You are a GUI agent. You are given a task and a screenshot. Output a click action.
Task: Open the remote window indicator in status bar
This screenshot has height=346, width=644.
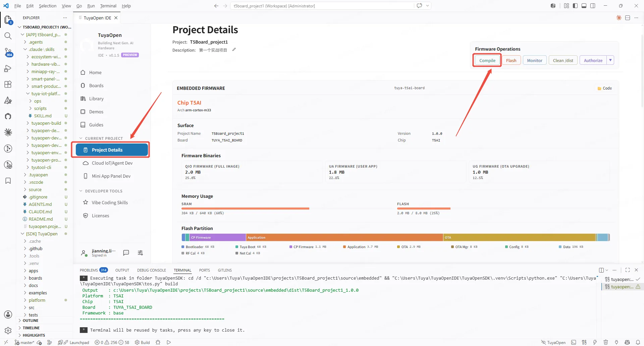6,342
